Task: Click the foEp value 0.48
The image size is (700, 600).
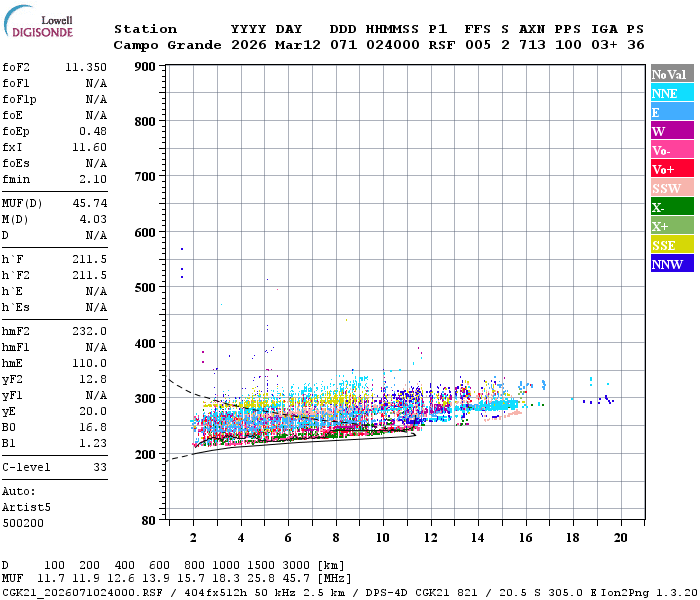Action: [x=93, y=131]
